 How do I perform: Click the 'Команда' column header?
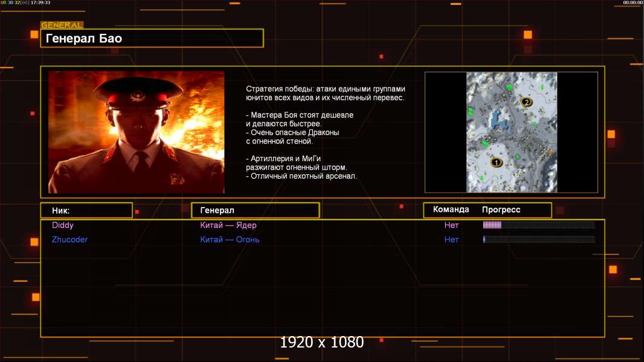pos(451,209)
